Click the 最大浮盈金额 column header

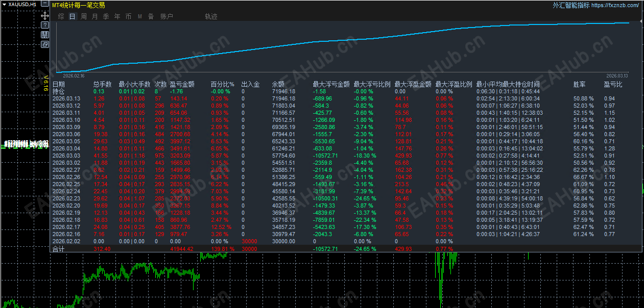click(413, 84)
